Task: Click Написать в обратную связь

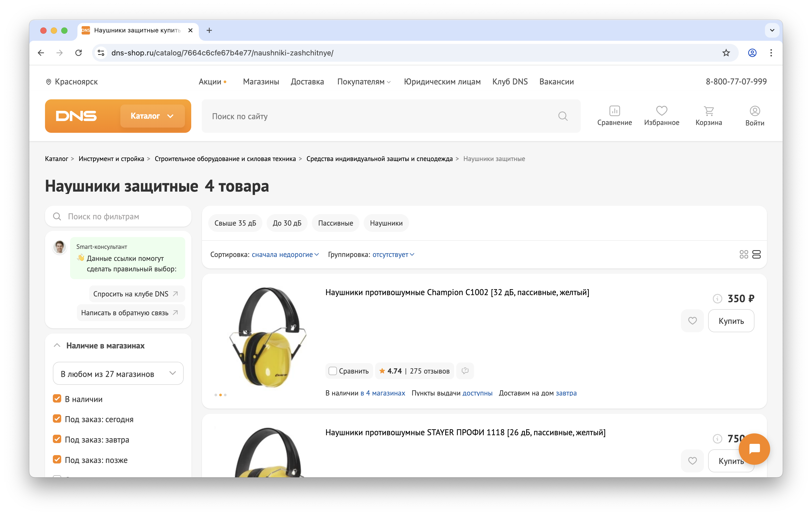Action: coord(131,312)
